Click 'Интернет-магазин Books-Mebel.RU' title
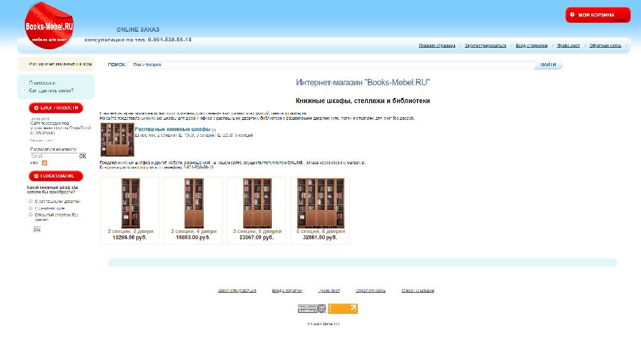The image size is (641, 364). (x=363, y=82)
